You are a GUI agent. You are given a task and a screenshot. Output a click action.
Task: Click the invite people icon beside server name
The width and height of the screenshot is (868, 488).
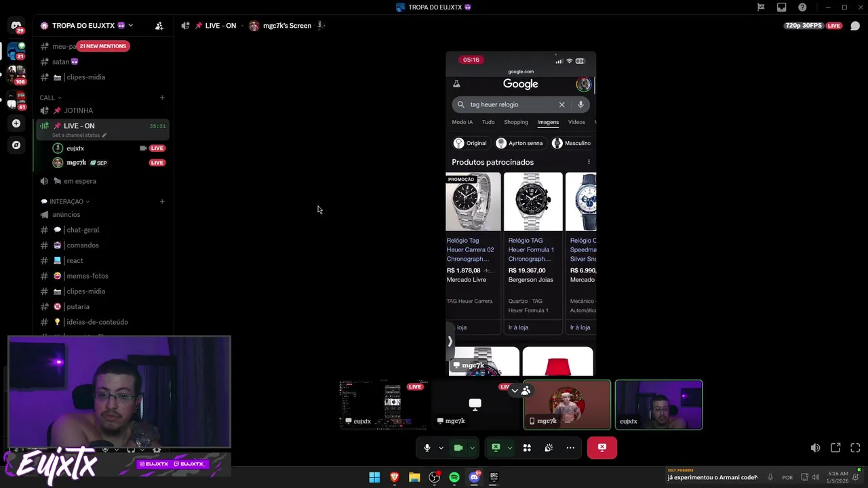coord(159,26)
